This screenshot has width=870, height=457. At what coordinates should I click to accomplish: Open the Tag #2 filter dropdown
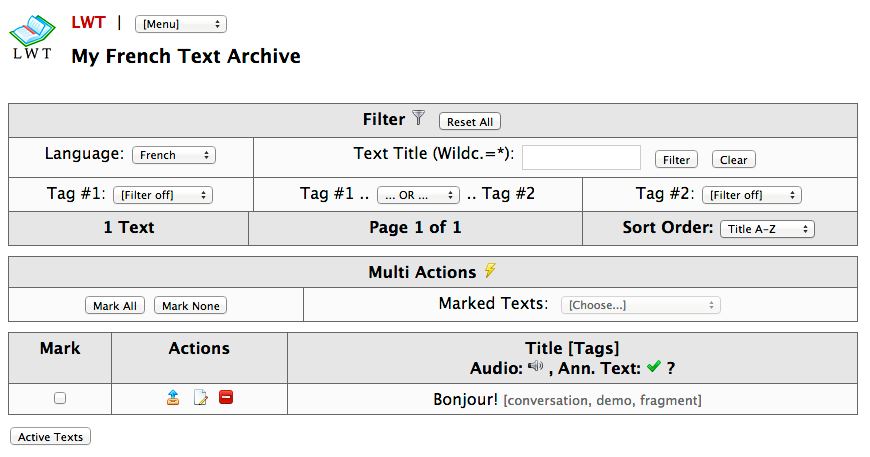(x=751, y=195)
